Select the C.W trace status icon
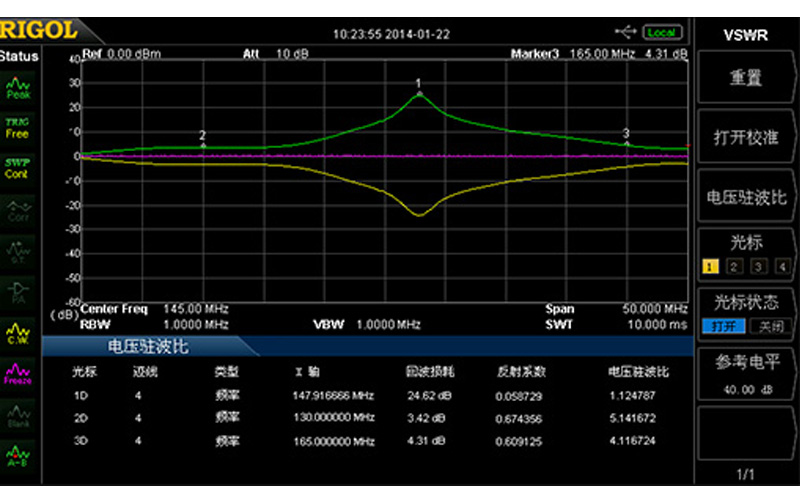Screen dimensions: 800x500 pyautogui.click(x=18, y=333)
